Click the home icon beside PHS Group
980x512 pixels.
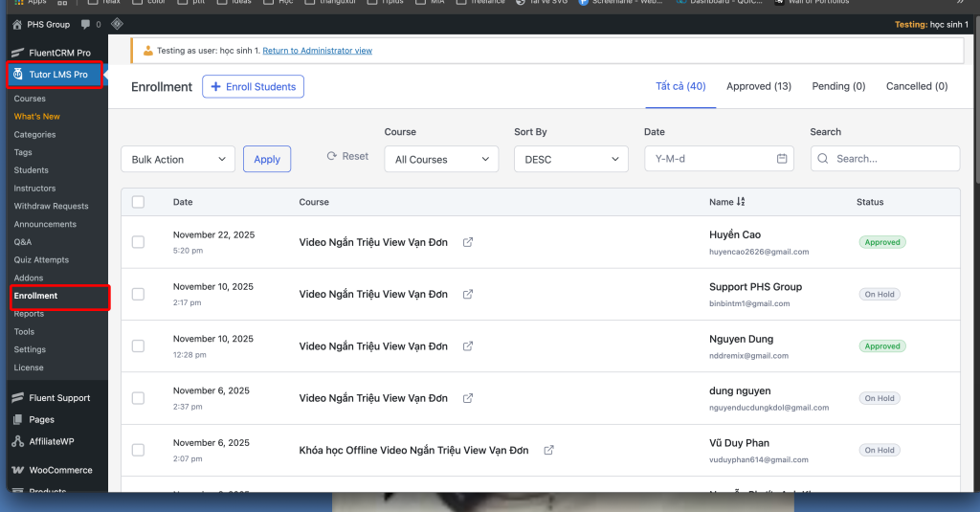pos(17,24)
